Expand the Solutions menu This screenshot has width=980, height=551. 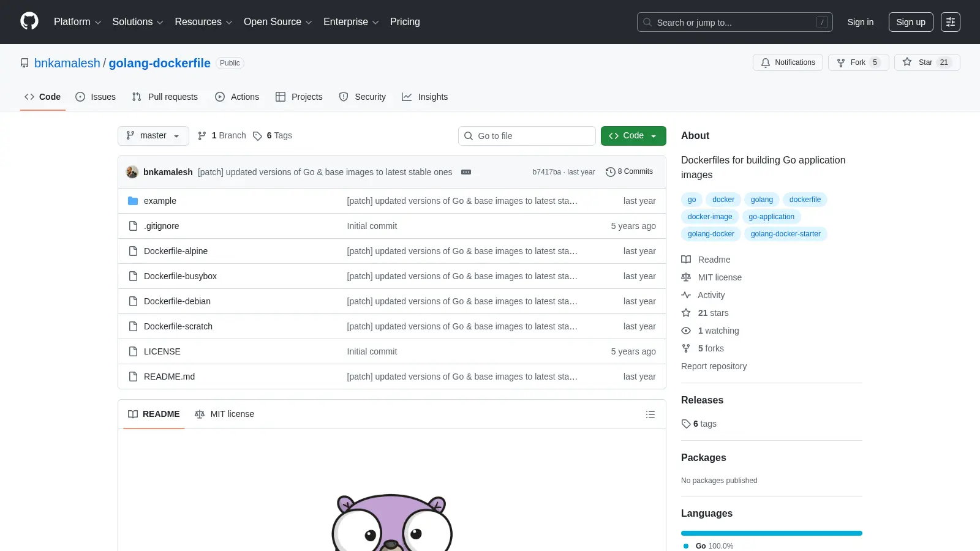pyautogui.click(x=138, y=22)
